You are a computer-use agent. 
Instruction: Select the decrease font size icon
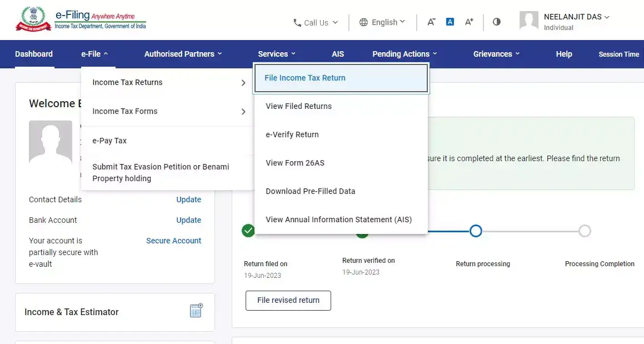(431, 22)
